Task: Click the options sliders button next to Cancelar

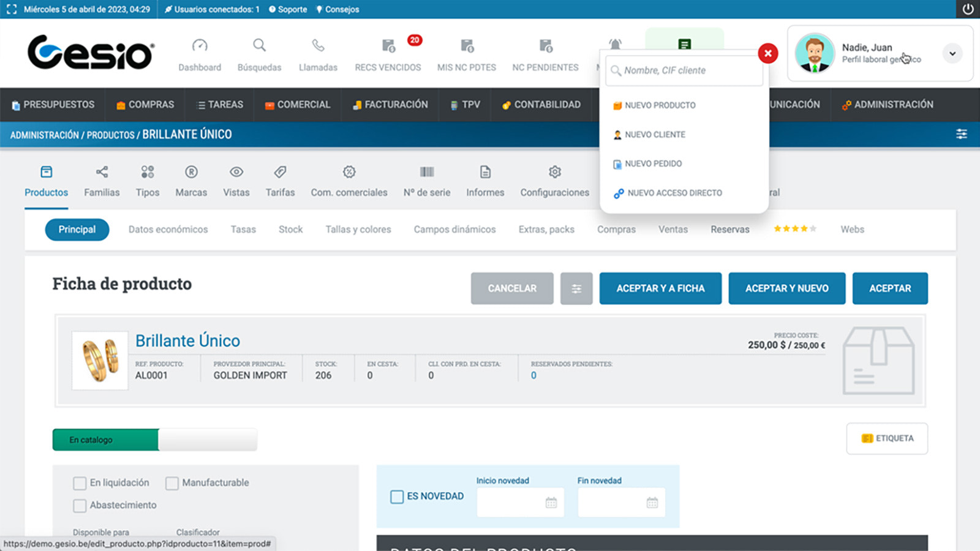Action: pyautogui.click(x=576, y=288)
